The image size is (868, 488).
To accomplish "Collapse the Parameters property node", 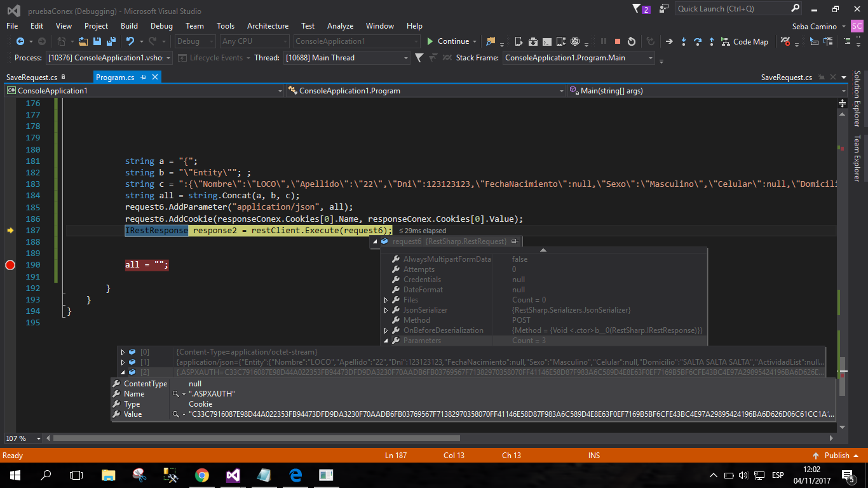I will [386, 341].
